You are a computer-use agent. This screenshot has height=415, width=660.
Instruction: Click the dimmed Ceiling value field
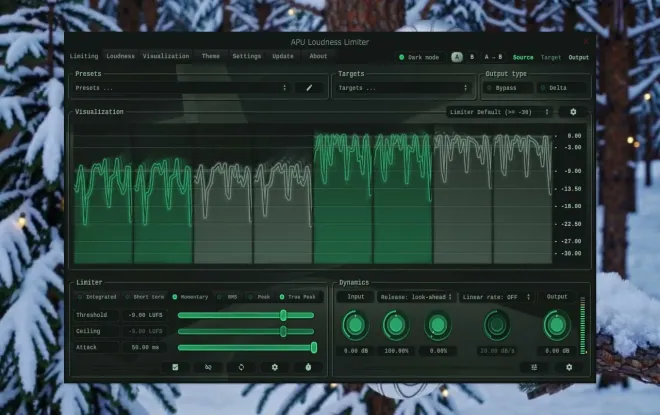(x=145, y=331)
